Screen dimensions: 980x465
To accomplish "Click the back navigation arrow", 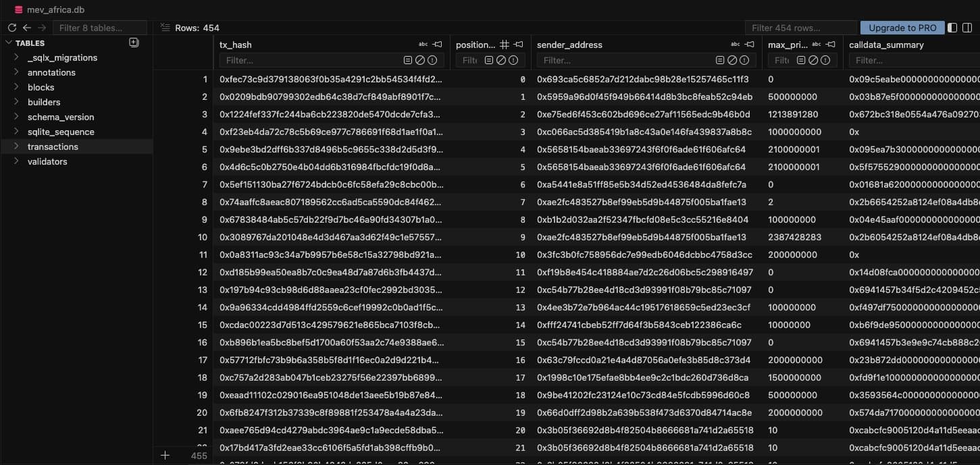I will tap(27, 28).
